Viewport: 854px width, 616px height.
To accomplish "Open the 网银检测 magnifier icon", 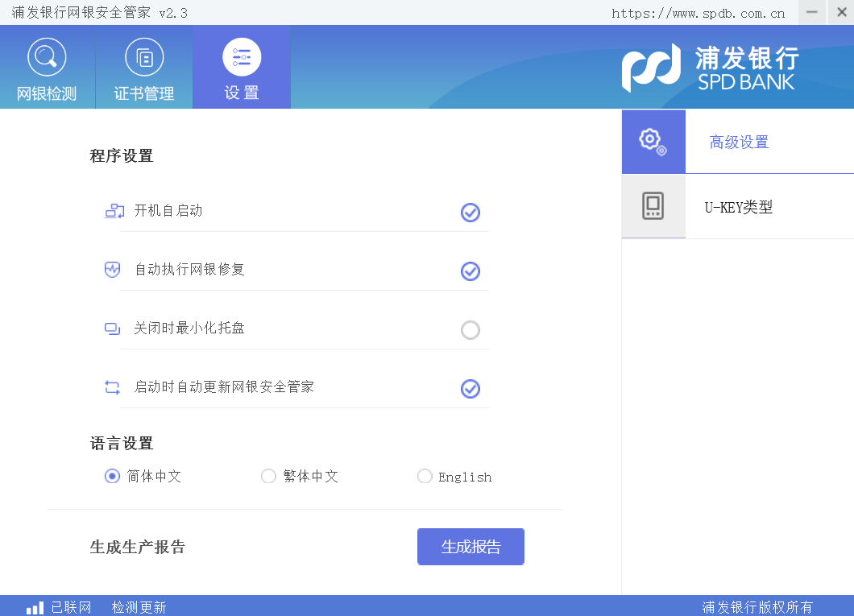I will click(x=47, y=57).
